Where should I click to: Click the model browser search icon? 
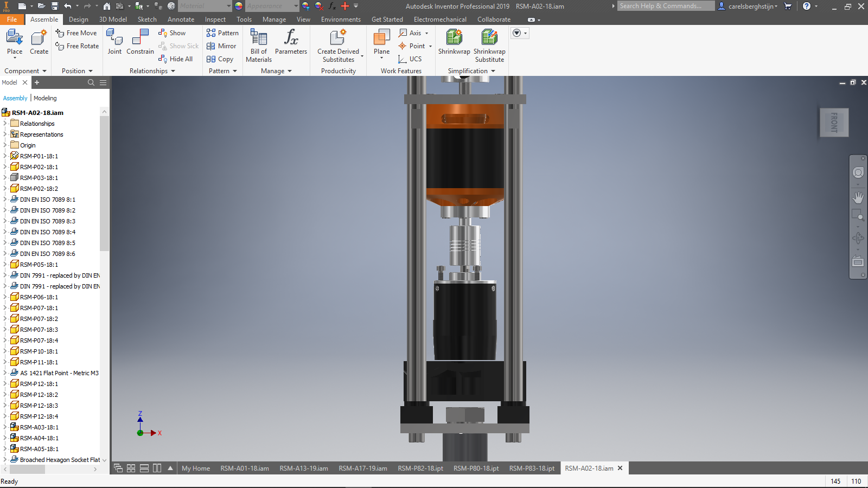pos(91,82)
